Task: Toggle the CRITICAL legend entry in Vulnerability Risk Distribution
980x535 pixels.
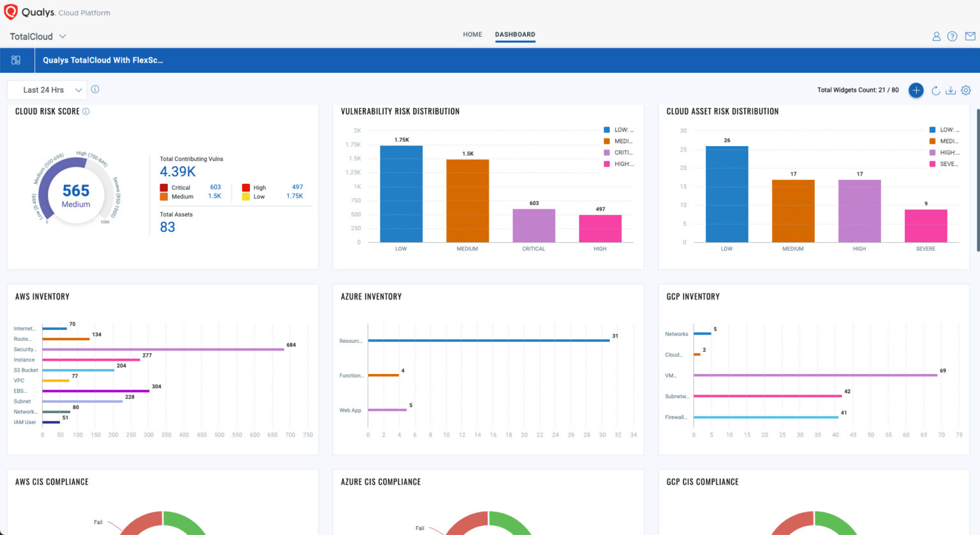Action: [x=619, y=152]
